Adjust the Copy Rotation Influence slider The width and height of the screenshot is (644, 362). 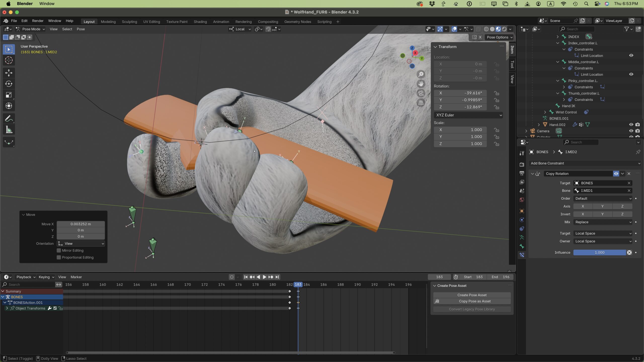(599, 252)
